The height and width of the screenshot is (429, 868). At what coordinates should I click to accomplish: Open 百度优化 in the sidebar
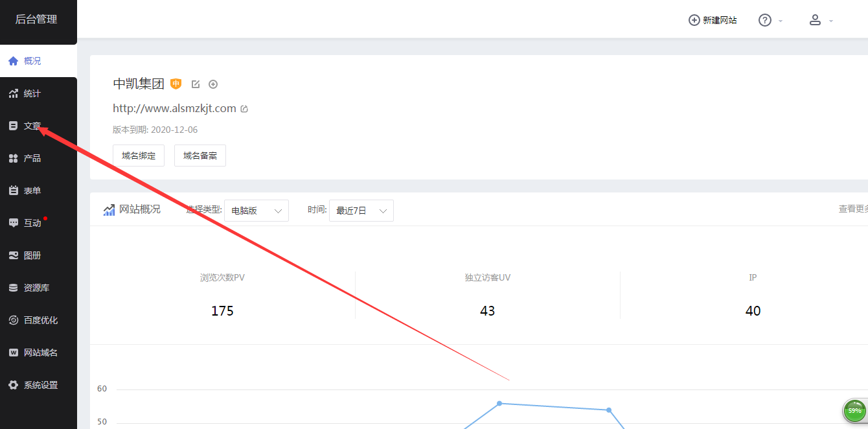coord(40,320)
